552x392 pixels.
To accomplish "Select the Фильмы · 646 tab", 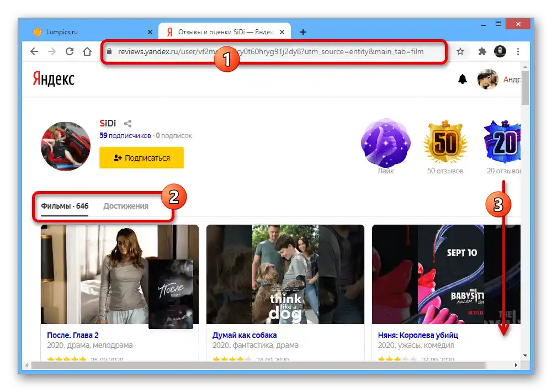I will pyautogui.click(x=65, y=206).
